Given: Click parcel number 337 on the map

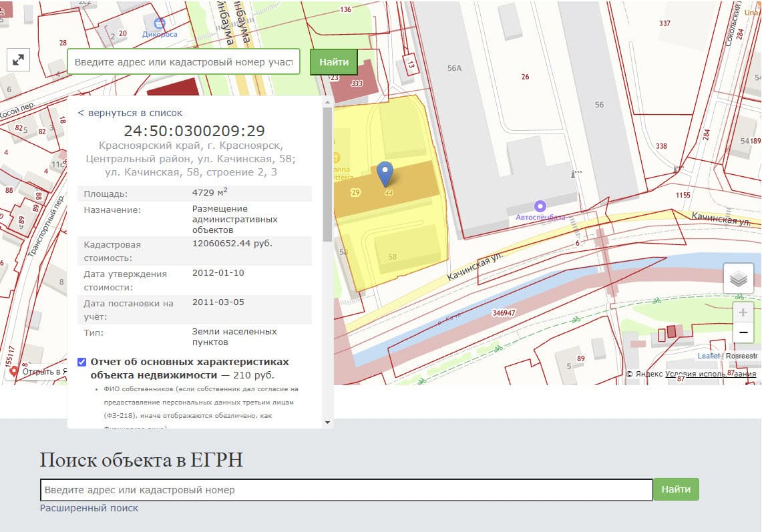Looking at the screenshot, I should coord(664,23).
